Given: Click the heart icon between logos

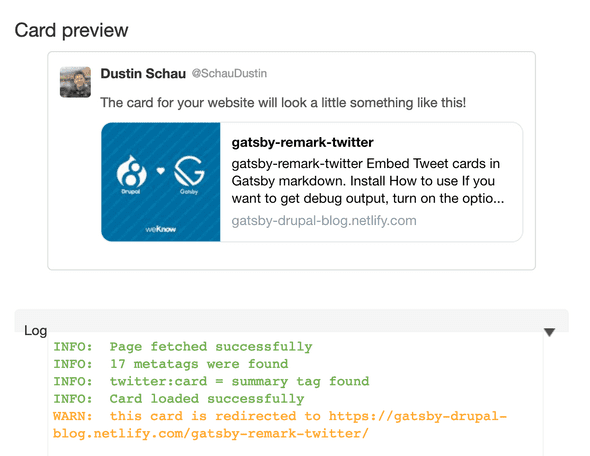Looking at the screenshot, I should [161, 171].
